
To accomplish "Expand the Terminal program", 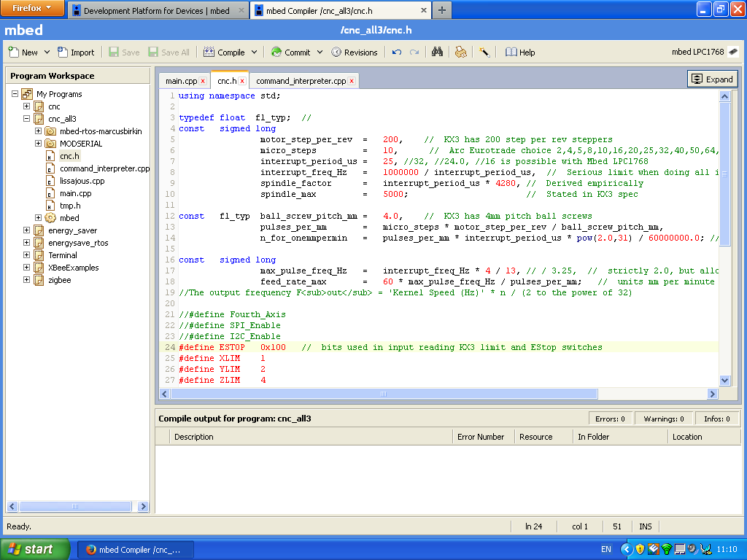I will coord(27,254).
